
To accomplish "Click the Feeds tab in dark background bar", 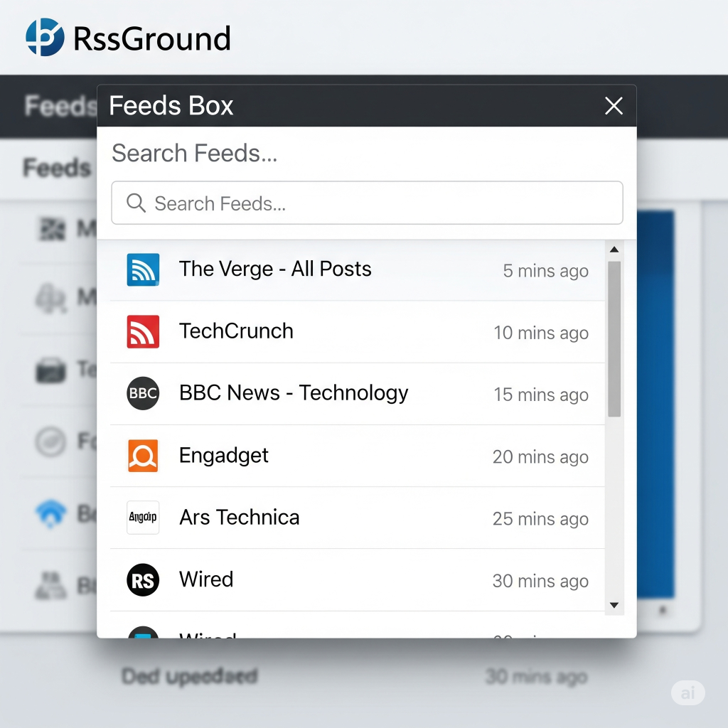I will [60, 106].
